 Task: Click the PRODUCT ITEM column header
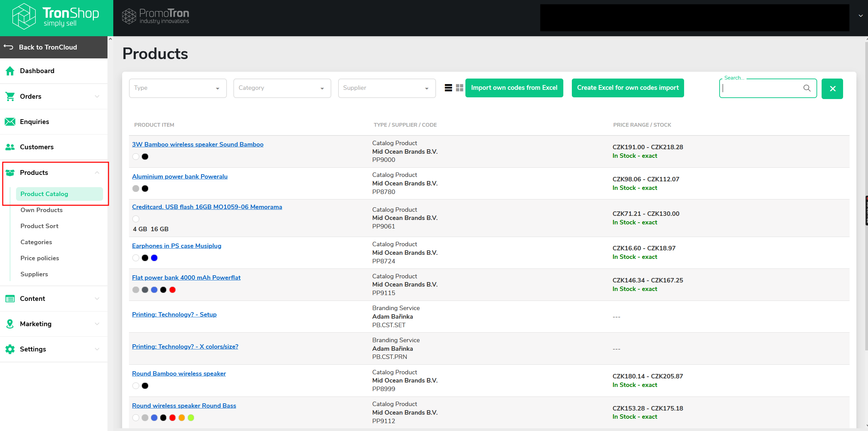click(154, 125)
